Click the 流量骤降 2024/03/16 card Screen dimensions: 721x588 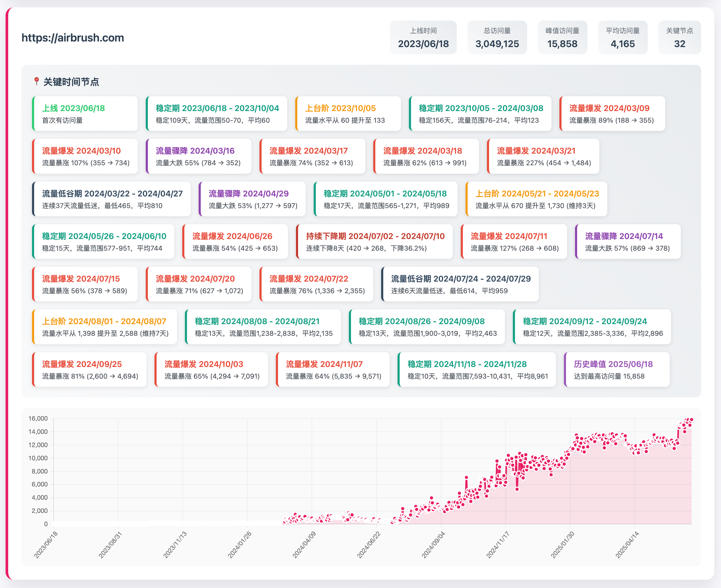coord(199,156)
